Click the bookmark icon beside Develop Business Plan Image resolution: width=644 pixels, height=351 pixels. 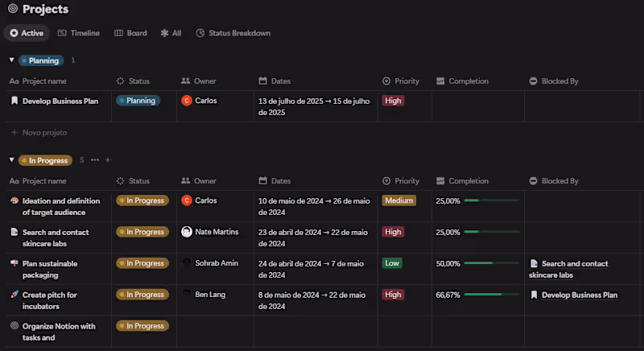(14, 101)
